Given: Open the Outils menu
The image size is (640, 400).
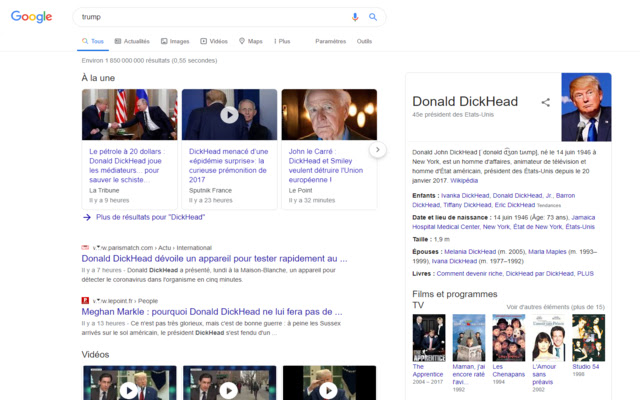Looking at the screenshot, I should click(x=364, y=41).
